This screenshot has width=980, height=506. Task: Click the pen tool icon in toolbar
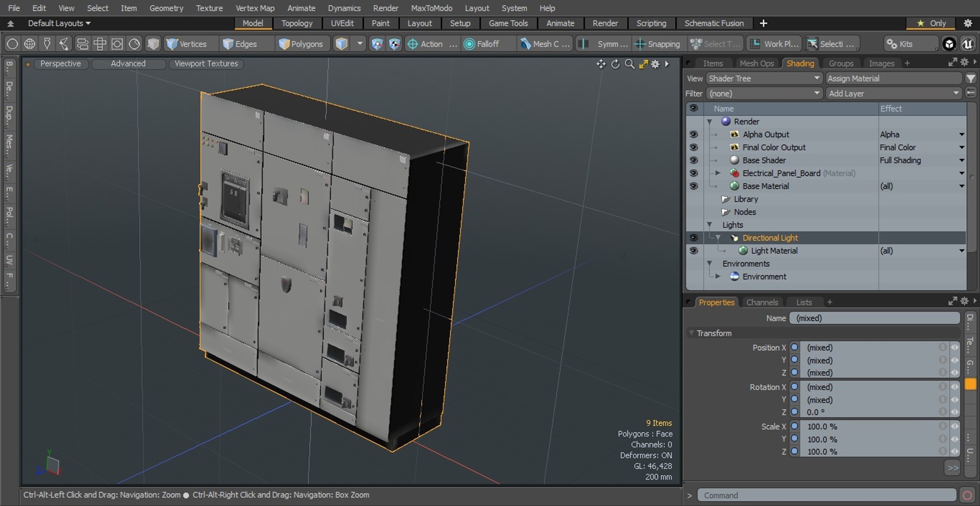[47, 44]
